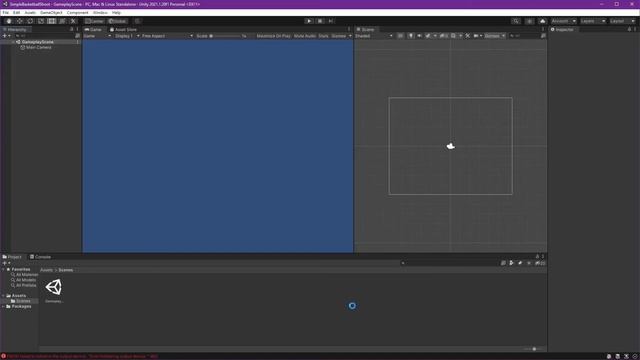640x360 pixels.
Task: Adjust the Game view Scale slider
Action: coord(225,36)
